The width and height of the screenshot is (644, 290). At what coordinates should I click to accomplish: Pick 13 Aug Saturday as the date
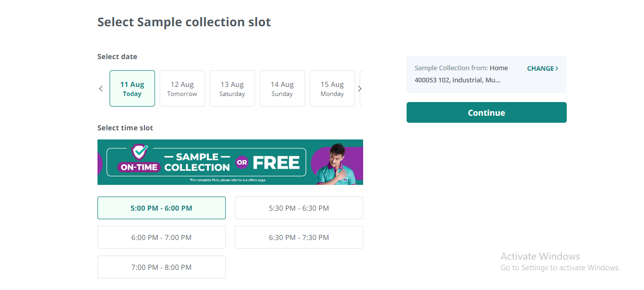pyautogui.click(x=232, y=88)
